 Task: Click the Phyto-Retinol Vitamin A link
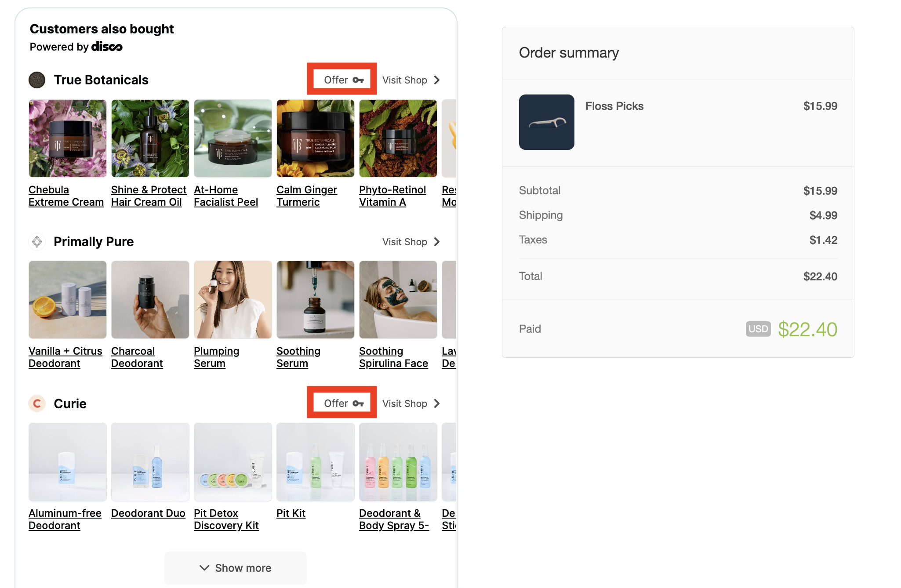coord(392,196)
